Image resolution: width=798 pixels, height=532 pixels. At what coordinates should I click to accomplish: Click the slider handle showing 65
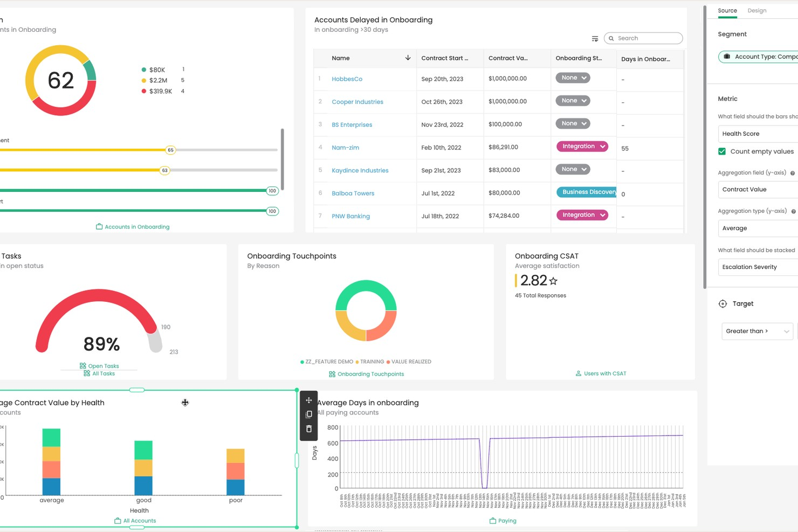point(170,150)
